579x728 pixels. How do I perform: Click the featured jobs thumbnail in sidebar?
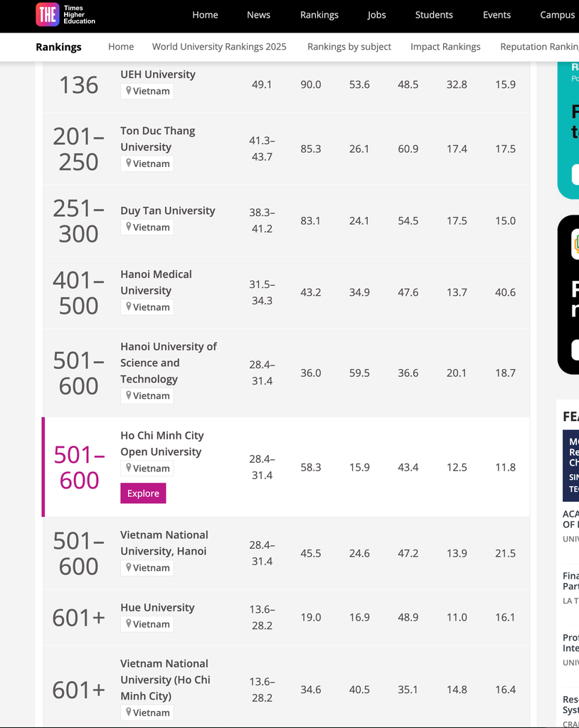(x=570, y=466)
